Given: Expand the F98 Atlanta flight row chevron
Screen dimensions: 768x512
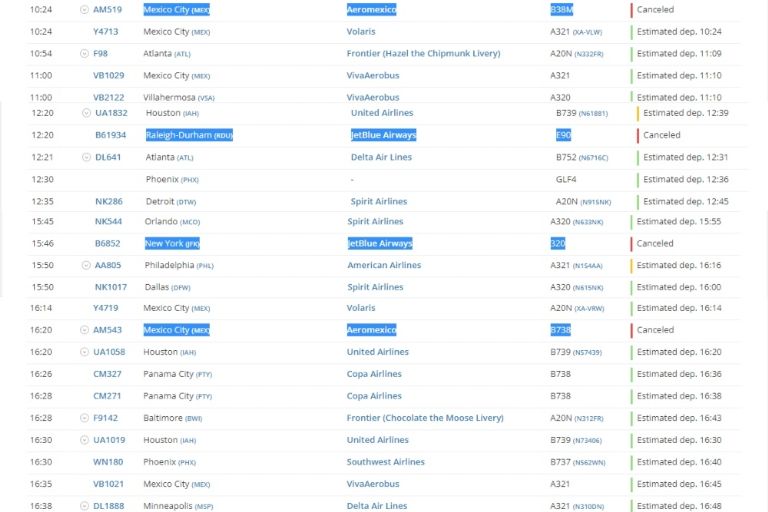Looking at the screenshot, I should point(84,53).
